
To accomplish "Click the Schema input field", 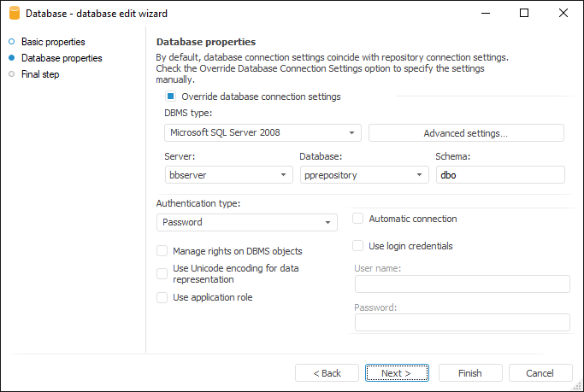I will (x=500, y=175).
